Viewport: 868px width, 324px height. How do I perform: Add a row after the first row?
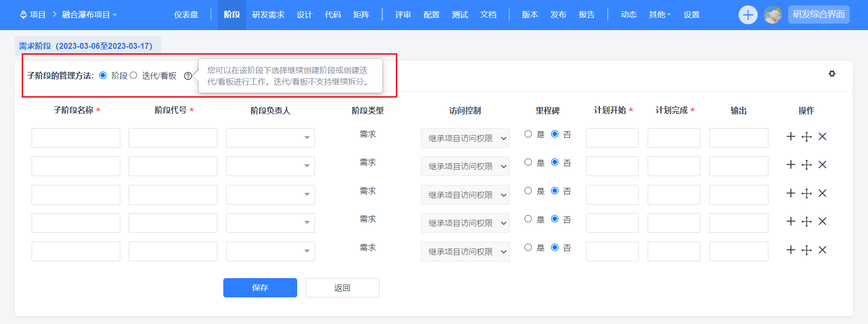791,137
